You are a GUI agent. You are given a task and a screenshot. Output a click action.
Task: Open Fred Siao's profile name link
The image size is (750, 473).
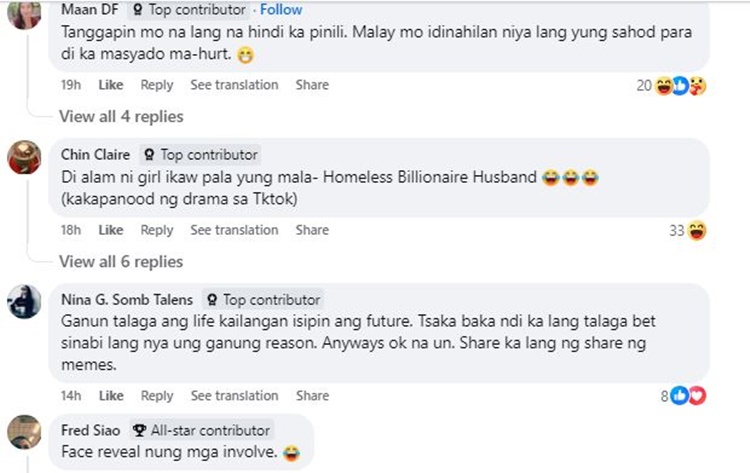click(91, 430)
